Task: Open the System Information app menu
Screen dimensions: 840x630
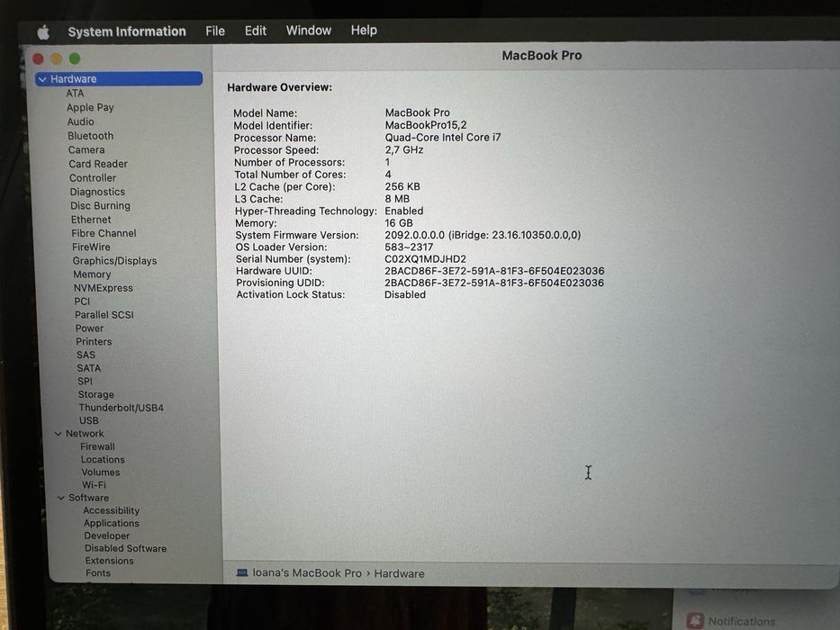Action: (x=127, y=31)
